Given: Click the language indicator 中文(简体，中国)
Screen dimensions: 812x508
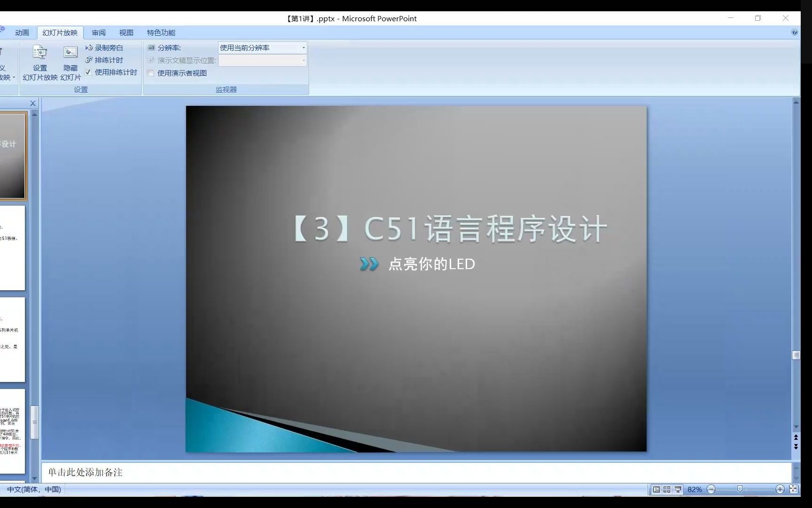Looking at the screenshot, I should [x=34, y=489].
